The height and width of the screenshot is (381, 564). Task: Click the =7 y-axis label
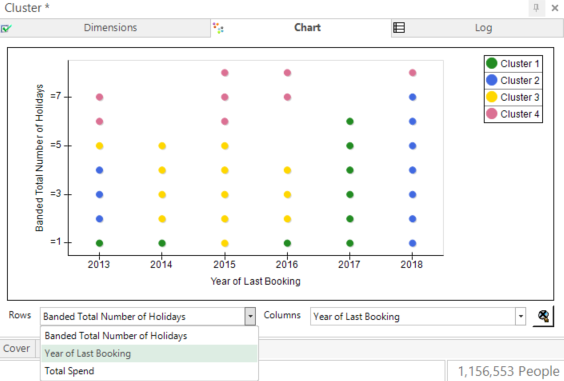(x=56, y=96)
